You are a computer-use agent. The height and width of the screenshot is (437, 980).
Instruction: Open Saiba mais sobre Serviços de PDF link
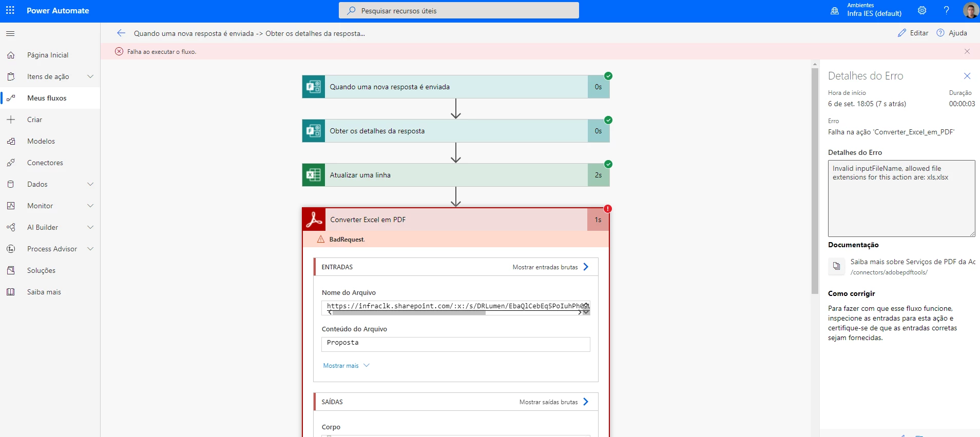pos(913,262)
